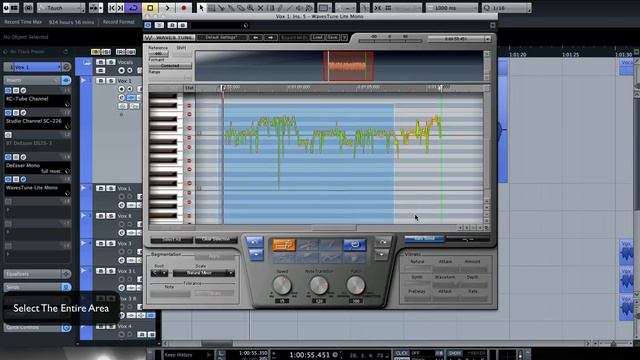Screen dimensions: 640x360
Task: Open the Touch automation mode dropdown
Action: click(x=61, y=8)
